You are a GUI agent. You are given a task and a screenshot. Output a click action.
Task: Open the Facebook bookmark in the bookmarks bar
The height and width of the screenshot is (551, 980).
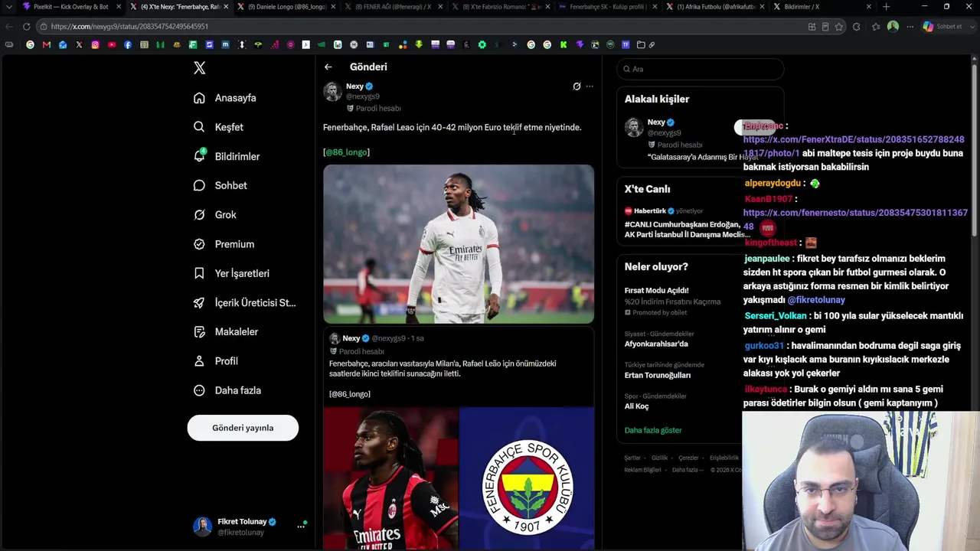pyautogui.click(x=128, y=44)
